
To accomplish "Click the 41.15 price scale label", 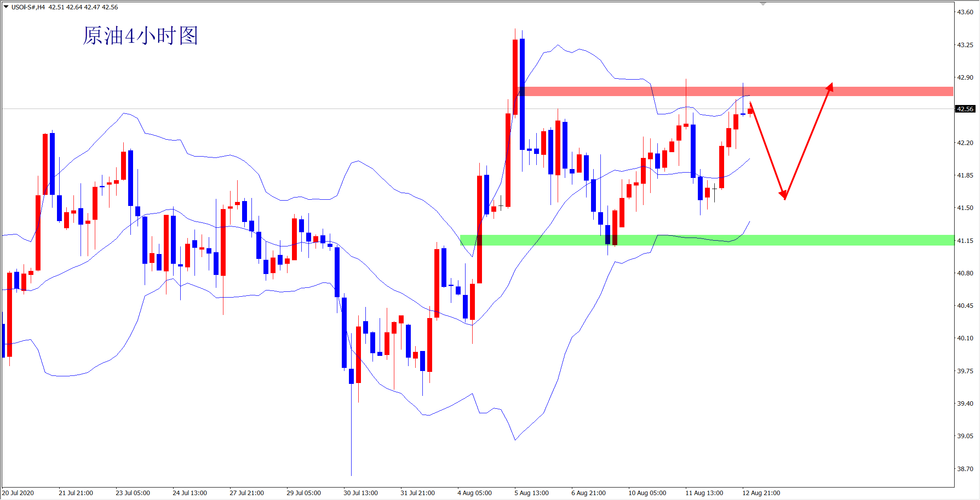I will pos(965,241).
